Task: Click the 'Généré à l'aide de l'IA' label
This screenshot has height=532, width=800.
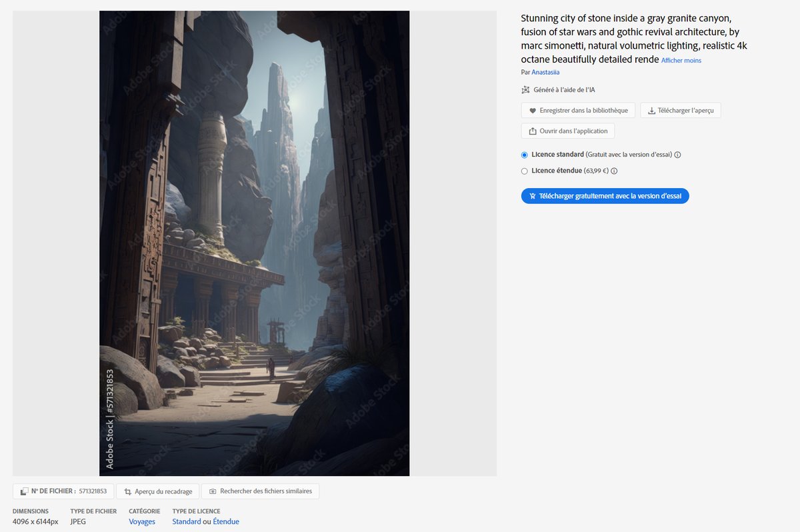Action: point(565,90)
